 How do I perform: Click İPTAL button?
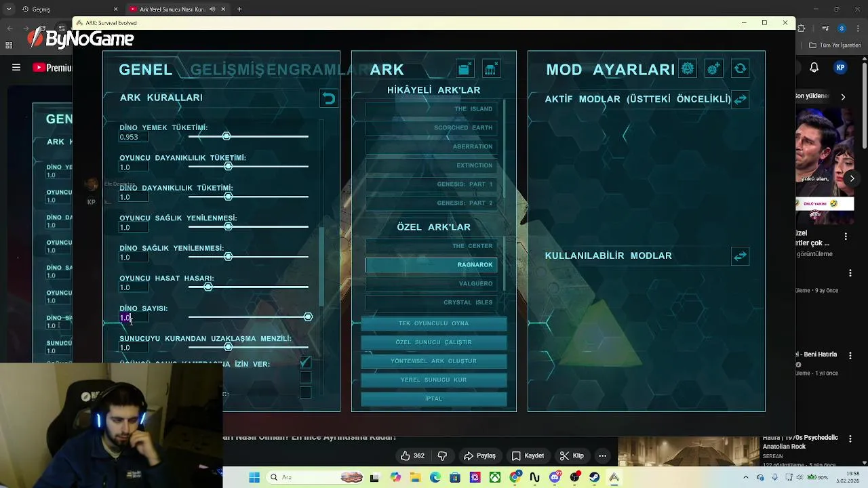(x=433, y=399)
